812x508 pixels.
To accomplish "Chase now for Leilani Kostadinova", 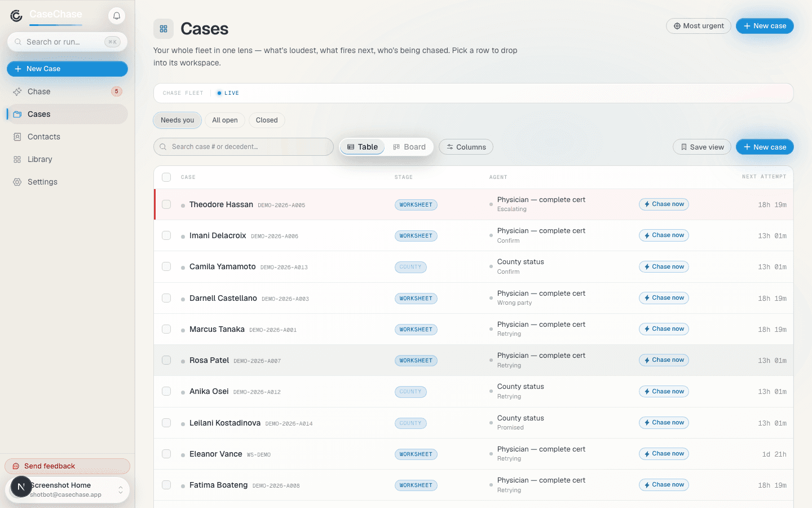I will (x=664, y=423).
